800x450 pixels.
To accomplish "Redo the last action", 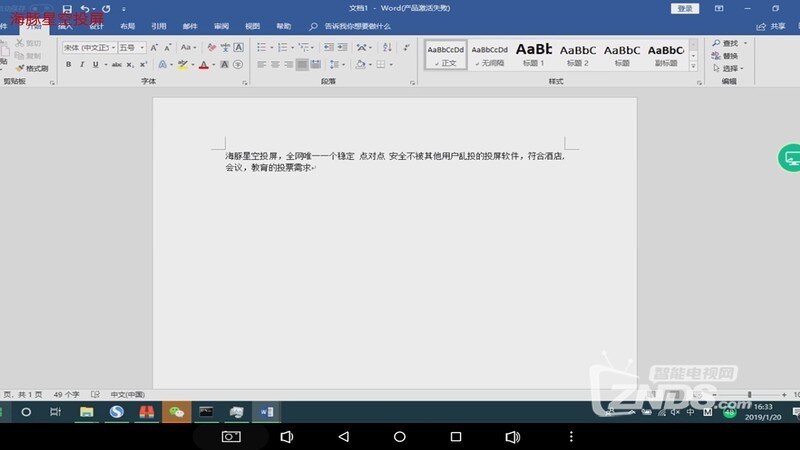I will (x=106, y=9).
